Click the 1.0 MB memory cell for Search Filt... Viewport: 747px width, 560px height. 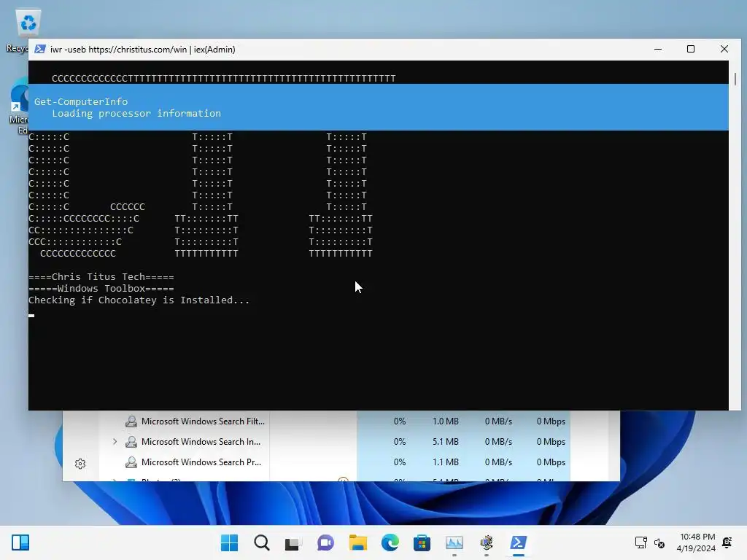click(446, 421)
